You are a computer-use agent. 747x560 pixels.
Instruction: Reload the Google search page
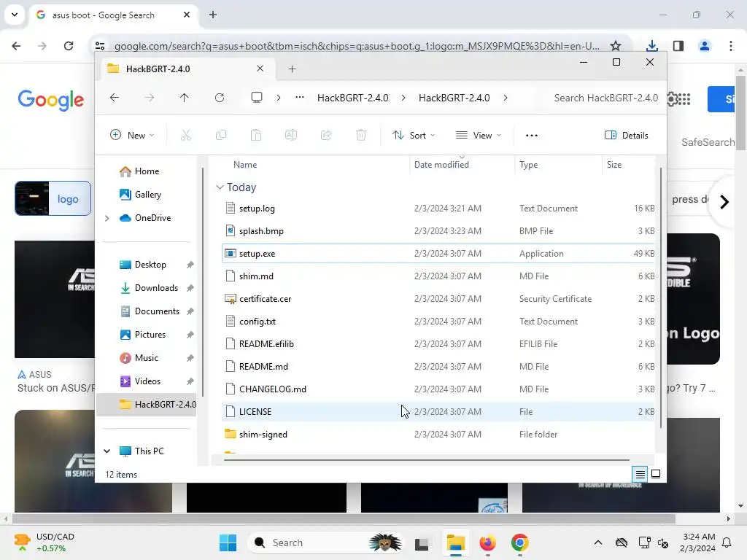coord(69,46)
